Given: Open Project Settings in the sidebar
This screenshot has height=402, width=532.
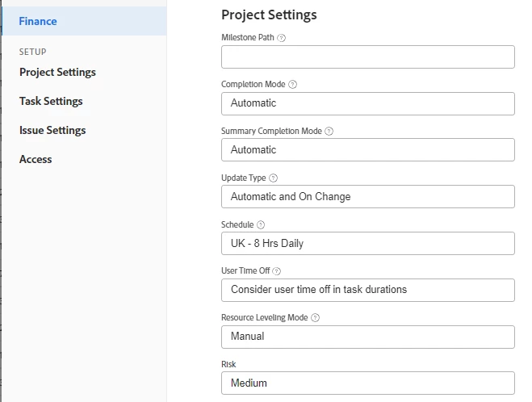Looking at the screenshot, I should 57,72.
